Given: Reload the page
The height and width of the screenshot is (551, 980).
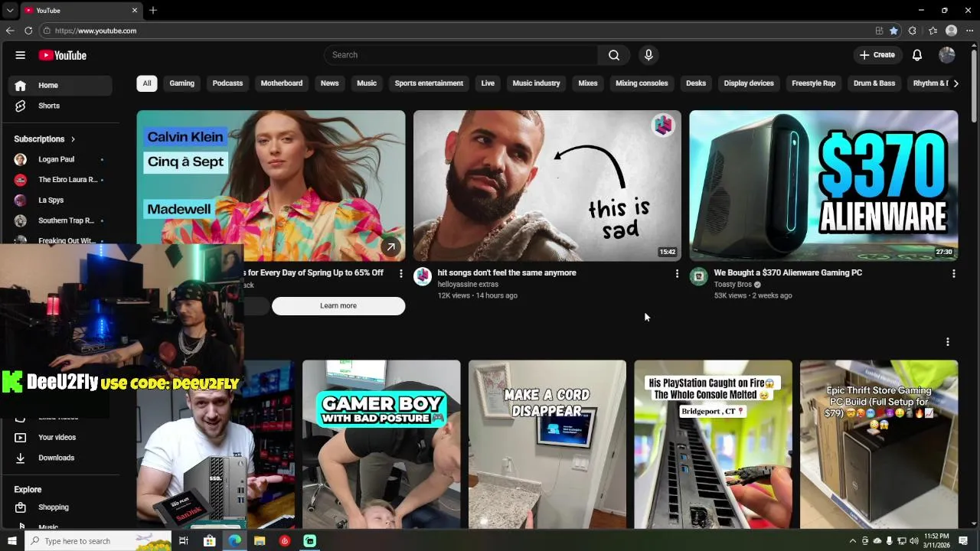Looking at the screenshot, I should point(28,31).
